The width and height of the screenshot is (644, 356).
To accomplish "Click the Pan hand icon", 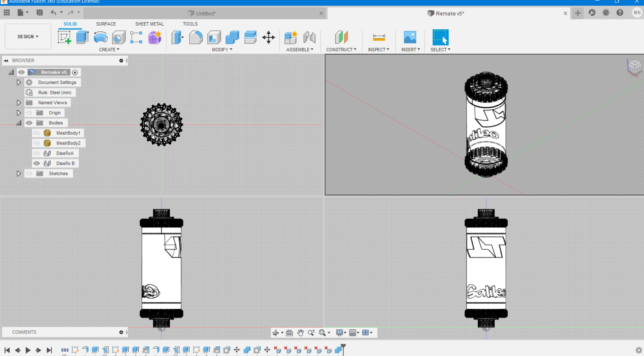I will (300, 333).
